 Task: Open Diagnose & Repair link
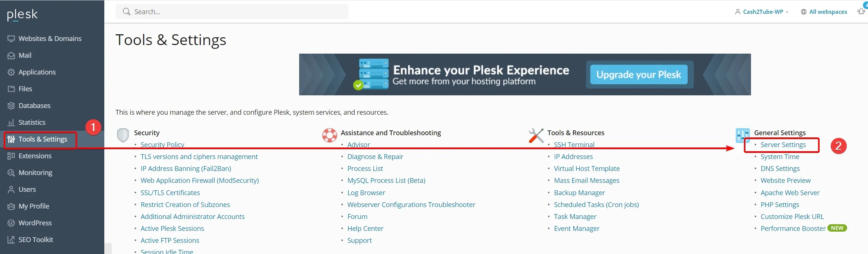[375, 157]
